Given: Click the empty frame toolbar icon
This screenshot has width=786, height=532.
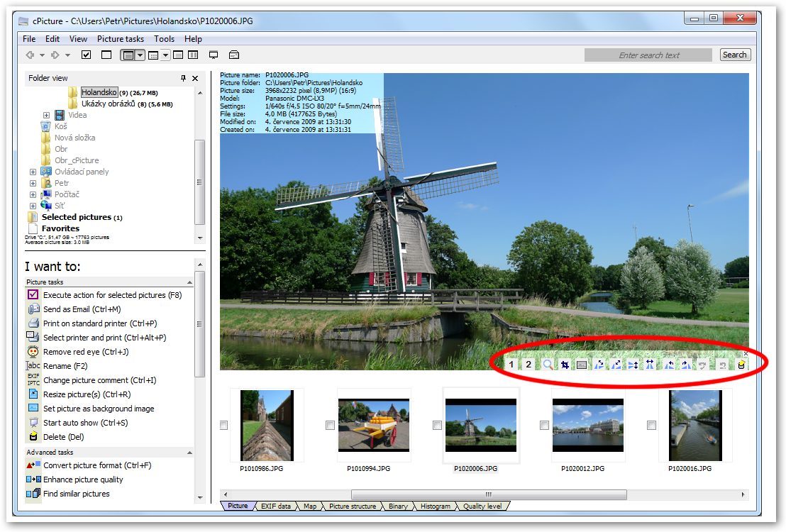Looking at the screenshot, I should click(106, 55).
